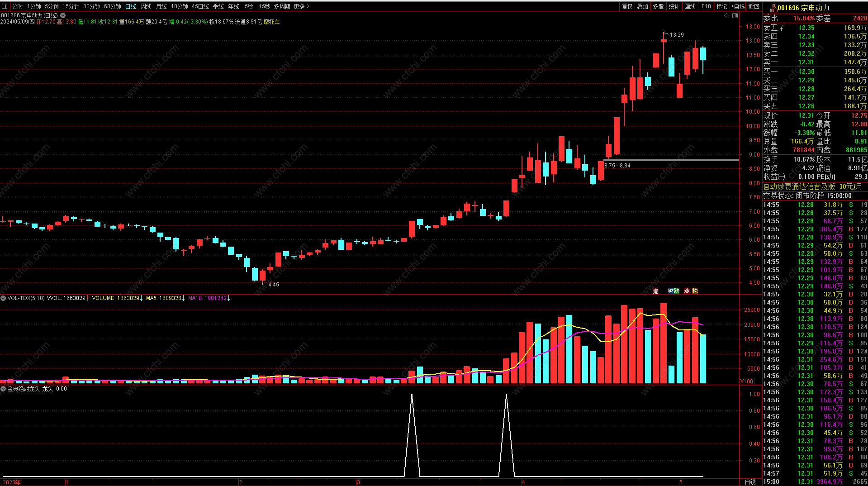Select the 日线 daily period tab
Screen dimensions: 868x486
pyautogui.click(x=130, y=6)
